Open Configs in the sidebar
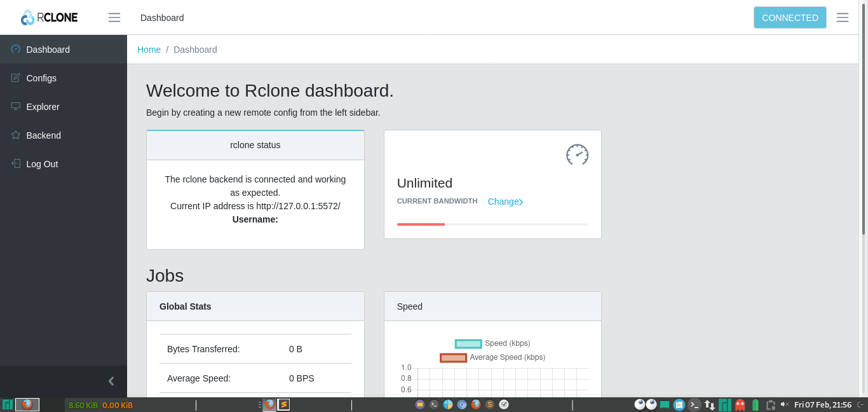Screen dimensions: 868x412 (64, 78)
